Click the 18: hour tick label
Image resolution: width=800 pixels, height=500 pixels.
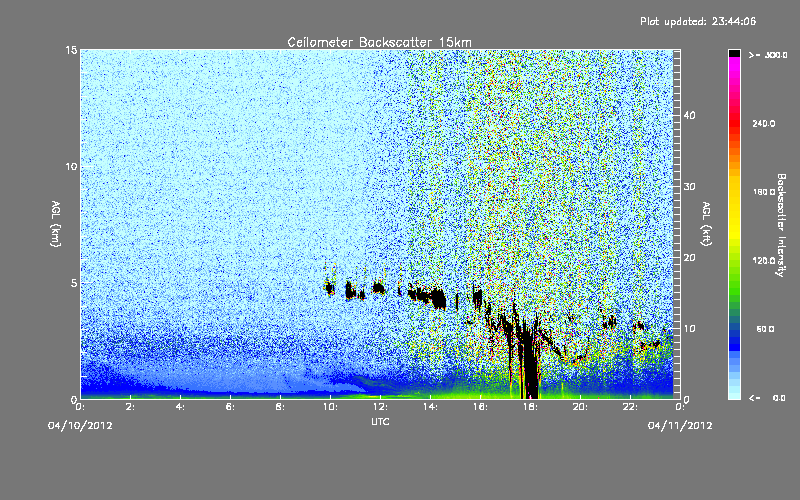click(x=530, y=407)
